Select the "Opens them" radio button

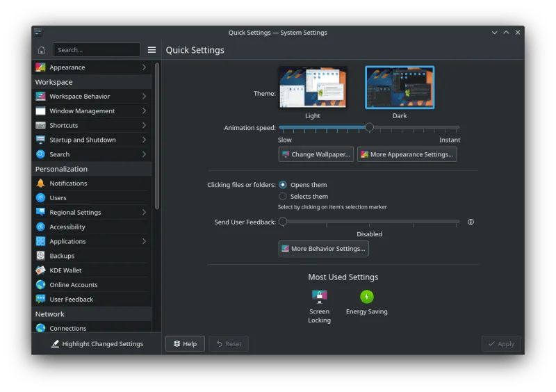point(283,185)
